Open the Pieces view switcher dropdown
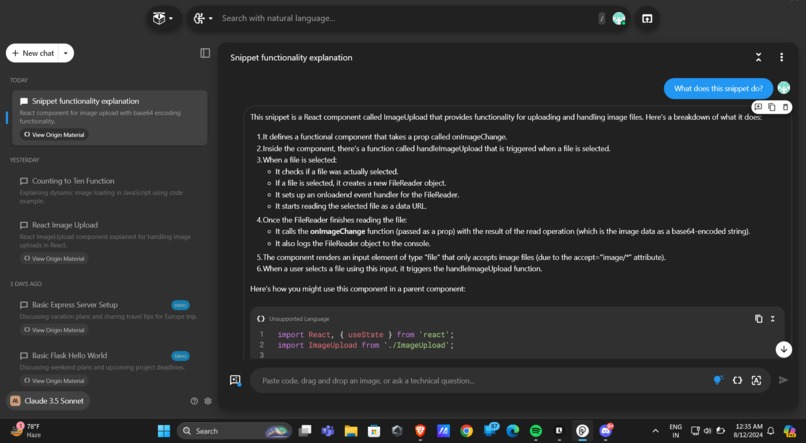 point(163,19)
